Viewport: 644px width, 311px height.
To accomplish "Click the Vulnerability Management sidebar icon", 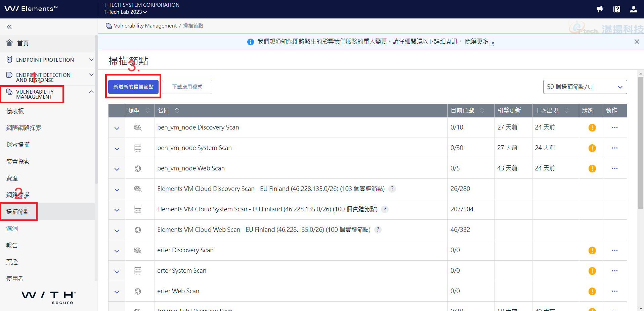I will (x=9, y=92).
